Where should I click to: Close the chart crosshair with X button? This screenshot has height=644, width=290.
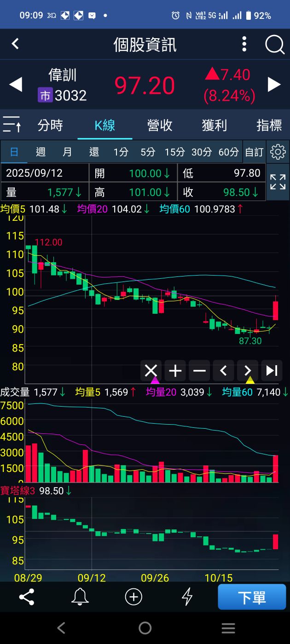tap(151, 370)
